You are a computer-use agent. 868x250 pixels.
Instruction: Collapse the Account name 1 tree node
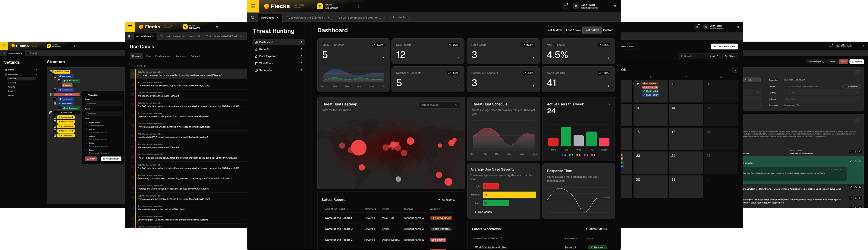pyautogui.click(x=51, y=71)
